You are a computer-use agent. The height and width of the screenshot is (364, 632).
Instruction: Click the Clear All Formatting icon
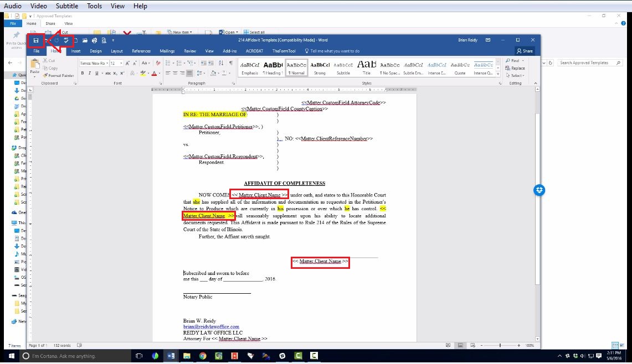coord(158,63)
